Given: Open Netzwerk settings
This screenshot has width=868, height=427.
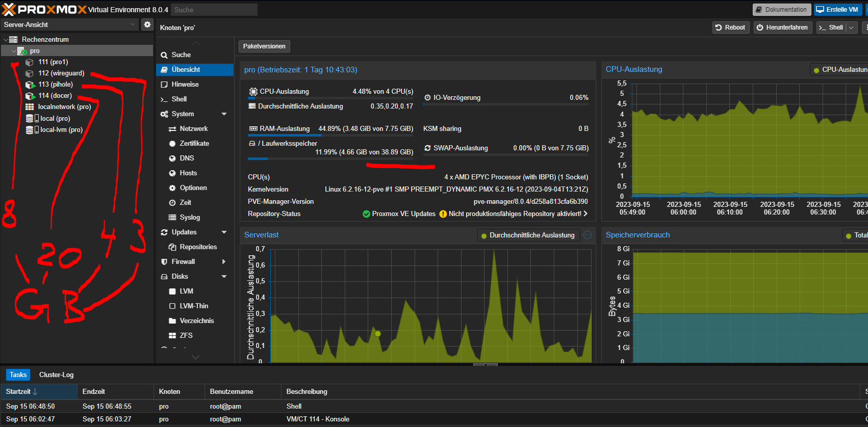Looking at the screenshot, I should coord(195,129).
